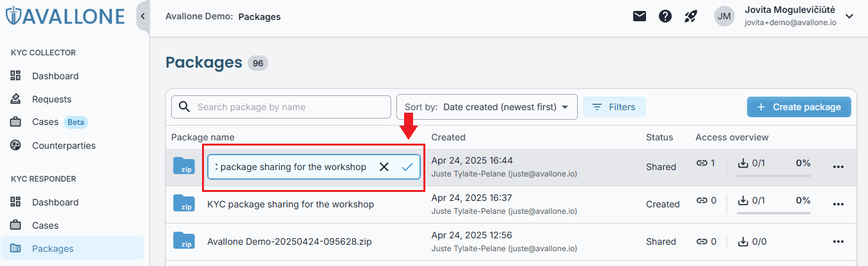This screenshot has height=266, width=868.
Task: Cancel package rename with the X icon
Action: pyautogui.click(x=384, y=167)
